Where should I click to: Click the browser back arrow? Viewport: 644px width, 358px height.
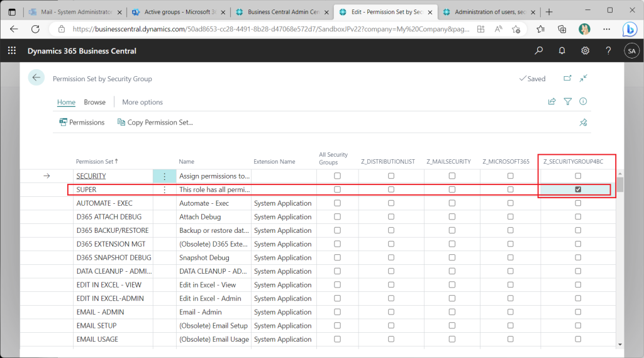[14, 29]
